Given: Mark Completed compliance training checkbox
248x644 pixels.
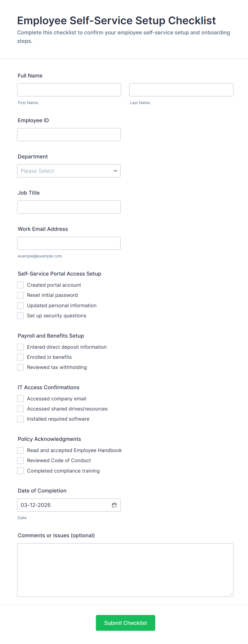Looking at the screenshot, I should pyautogui.click(x=21, y=471).
